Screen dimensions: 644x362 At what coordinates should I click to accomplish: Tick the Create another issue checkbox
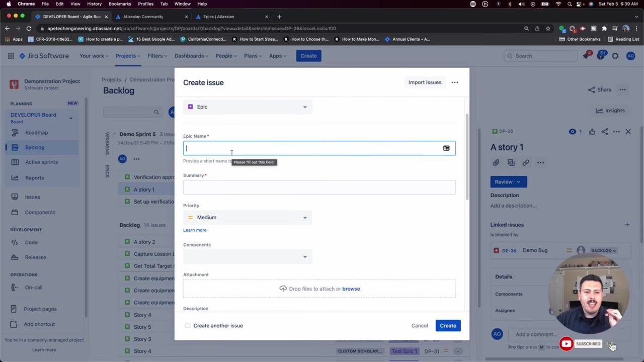[188, 326]
